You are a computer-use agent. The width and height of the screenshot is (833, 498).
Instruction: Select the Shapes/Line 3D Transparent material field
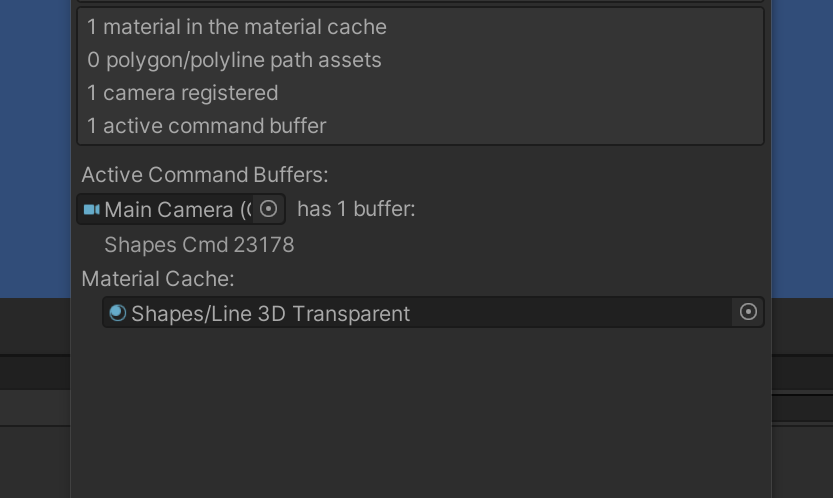434,313
